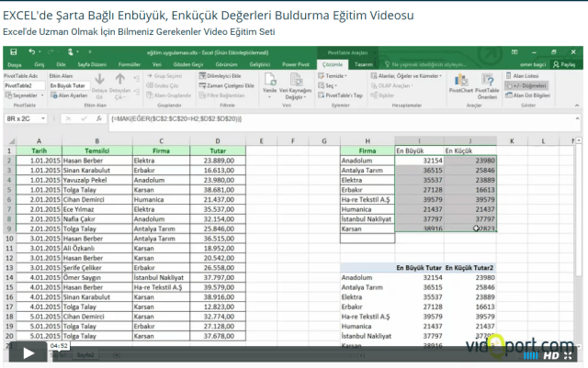Open the Sayfa Düzeni tab
Image resolution: width=588 pixels, height=368 pixels.
[x=92, y=64]
